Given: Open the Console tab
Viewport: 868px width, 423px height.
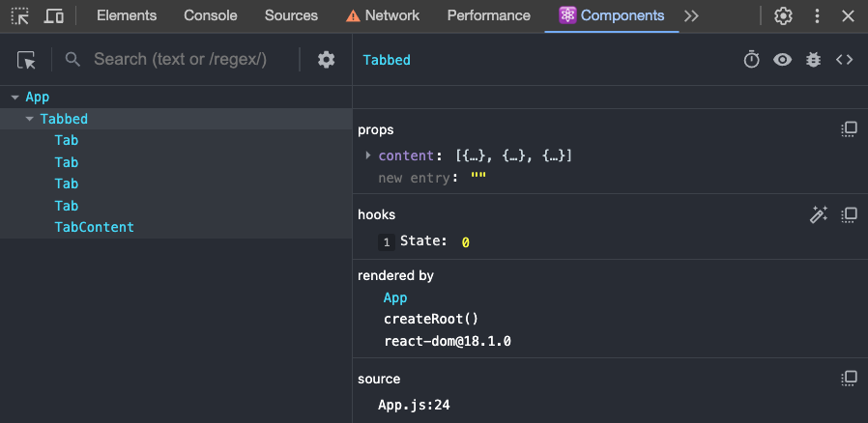Looking at the screenshot, I should 211,16.
